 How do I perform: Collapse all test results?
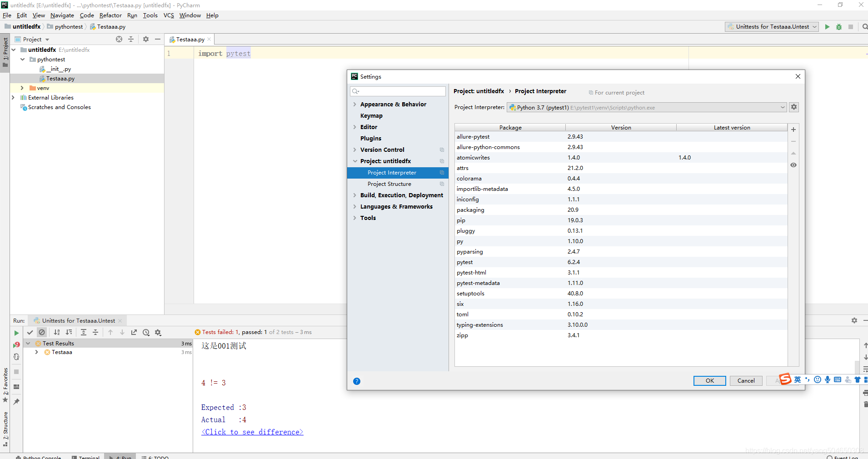[x=95, y=332]
